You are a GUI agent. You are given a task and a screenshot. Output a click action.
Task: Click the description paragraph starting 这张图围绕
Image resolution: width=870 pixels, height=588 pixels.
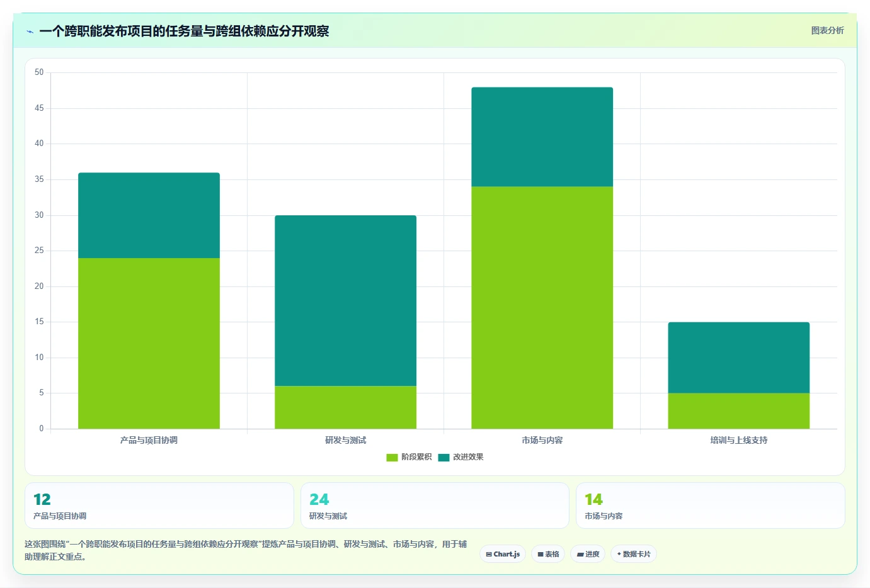246,550
